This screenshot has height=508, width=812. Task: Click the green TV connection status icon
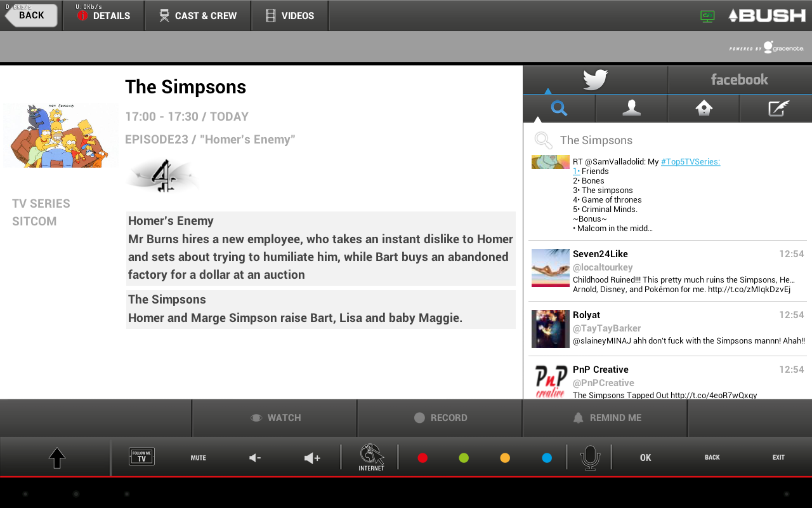pyautogui.click(x=707, y=16)
